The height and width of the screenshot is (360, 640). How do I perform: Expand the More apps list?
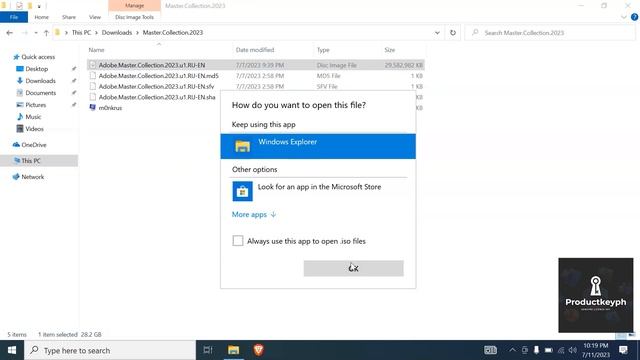[254, 215]
